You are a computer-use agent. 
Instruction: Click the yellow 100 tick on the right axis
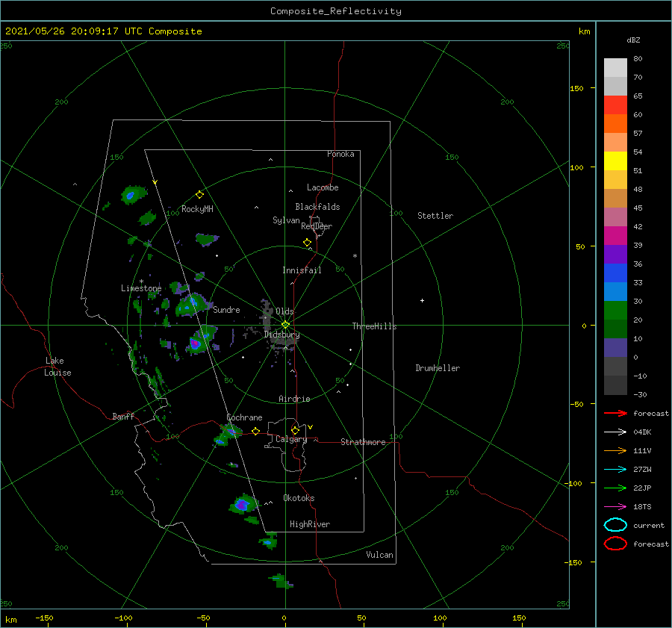click(576, 167)
